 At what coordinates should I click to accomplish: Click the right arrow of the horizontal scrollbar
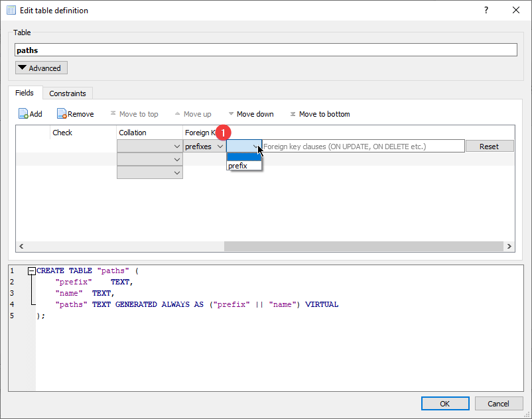(509, 246)
